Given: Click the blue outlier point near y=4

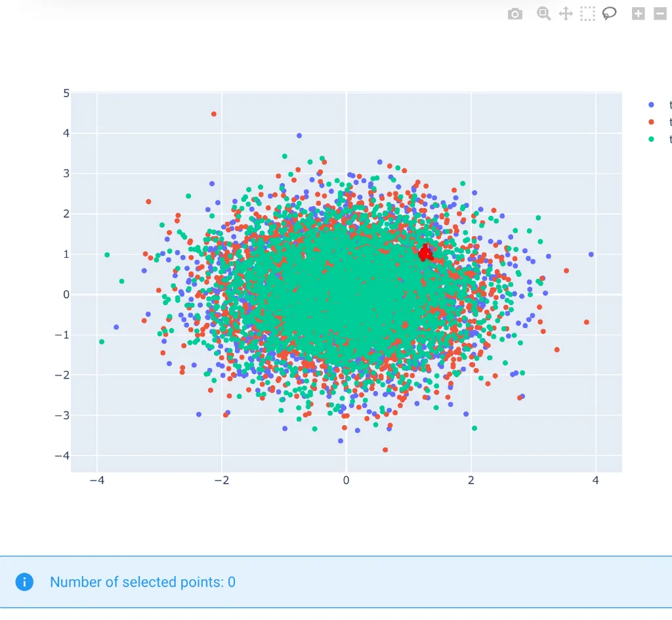Looking at the screenshot, I should coord(299,136).
